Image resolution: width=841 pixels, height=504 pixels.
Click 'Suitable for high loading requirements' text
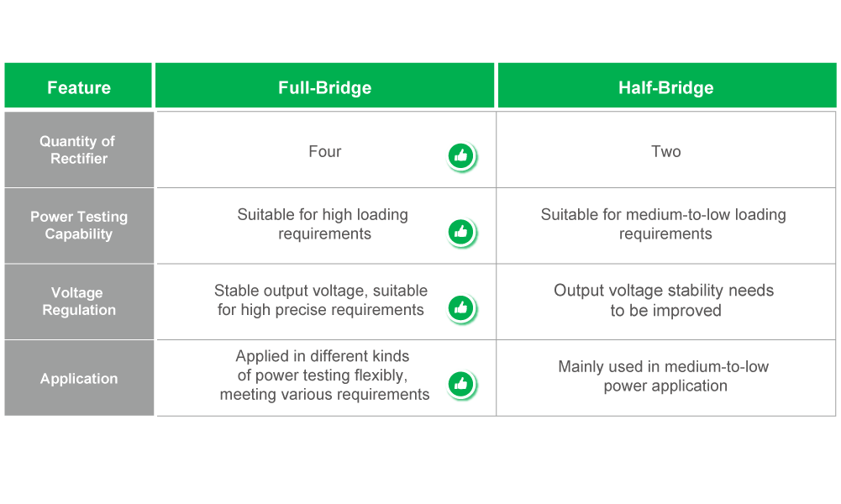tap(323, 224)
